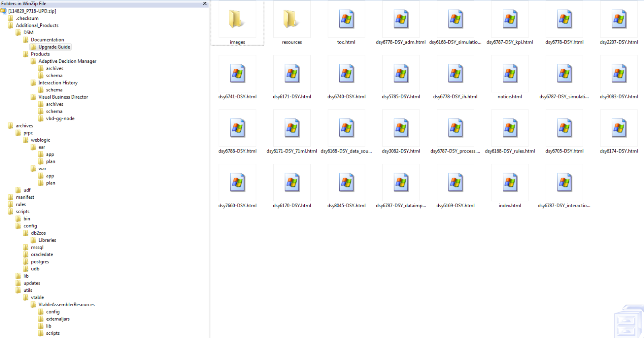Select dsy6778-DSY_adm.html file icon
This screenshot has width=644, height=338.
(401, 19)
